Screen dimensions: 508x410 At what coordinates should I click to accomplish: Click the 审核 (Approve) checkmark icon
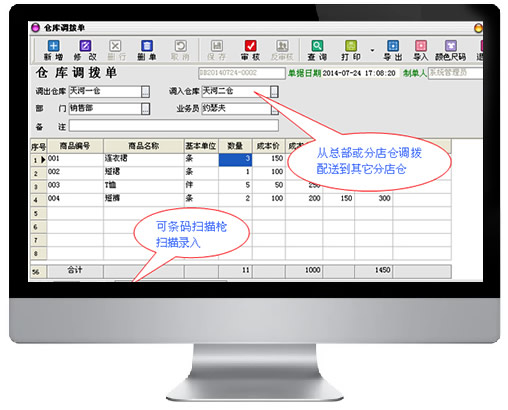(250, 46)
